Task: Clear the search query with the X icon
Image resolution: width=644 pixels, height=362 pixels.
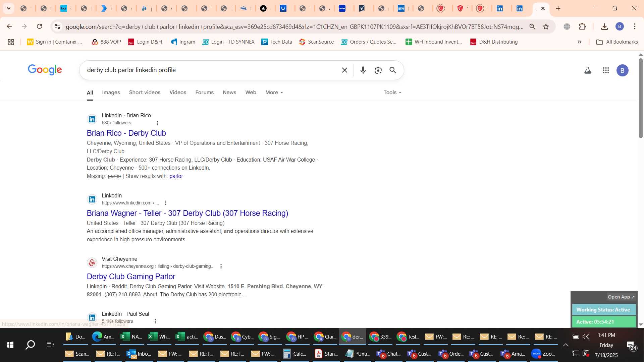Action: (344, 70)
